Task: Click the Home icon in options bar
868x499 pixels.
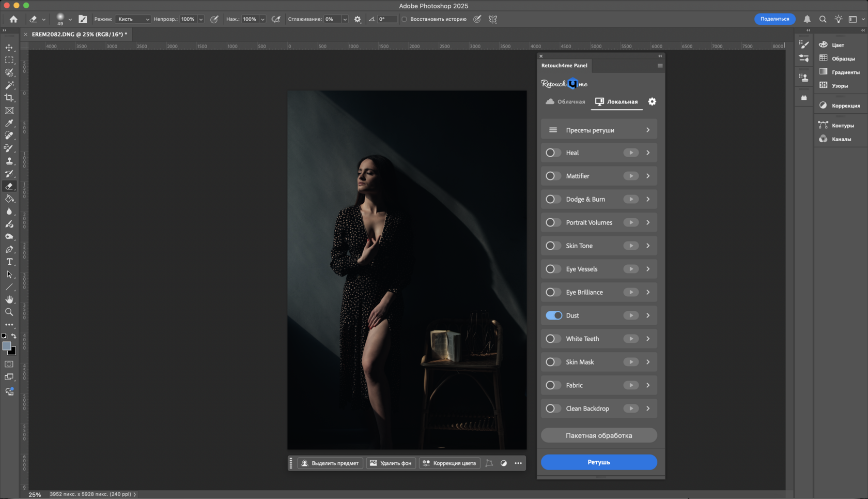Action: 13,19
